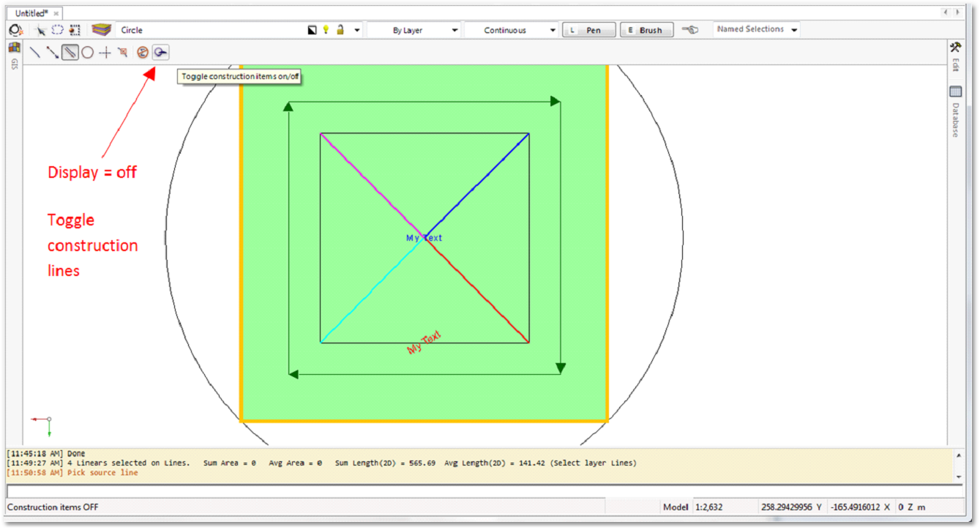Select the crosshair point tool

(x=105, y=52)
